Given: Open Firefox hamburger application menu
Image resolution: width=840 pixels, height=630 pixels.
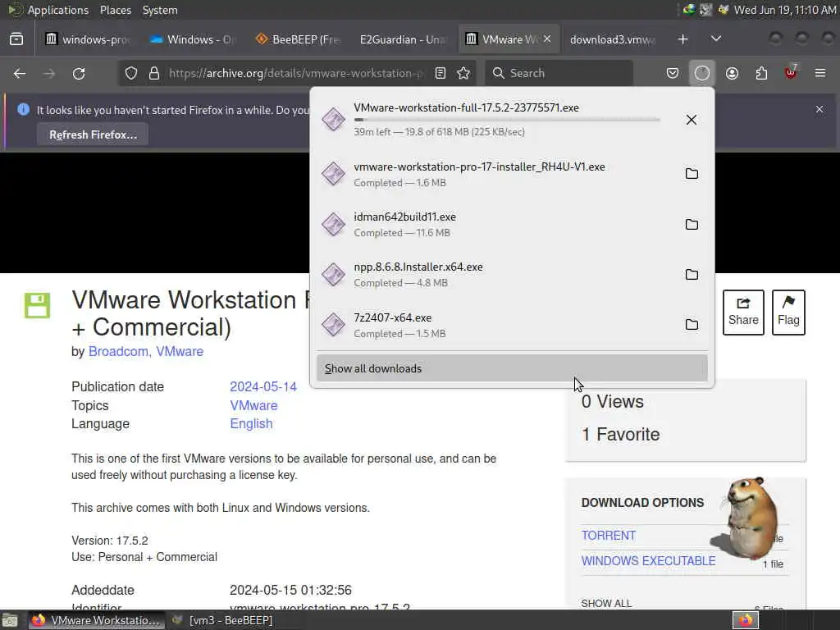Looking at the screenshot, I should [820, 73].
